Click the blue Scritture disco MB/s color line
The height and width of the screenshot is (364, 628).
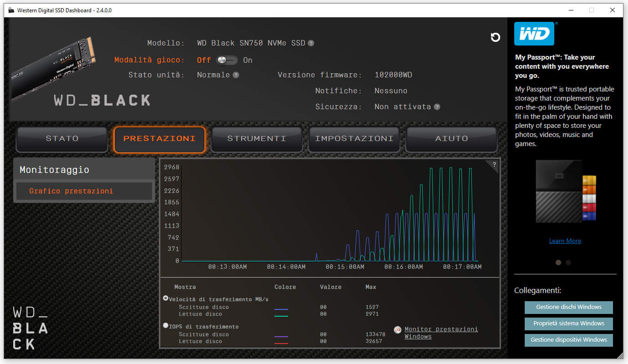click(x=281, y=309)
